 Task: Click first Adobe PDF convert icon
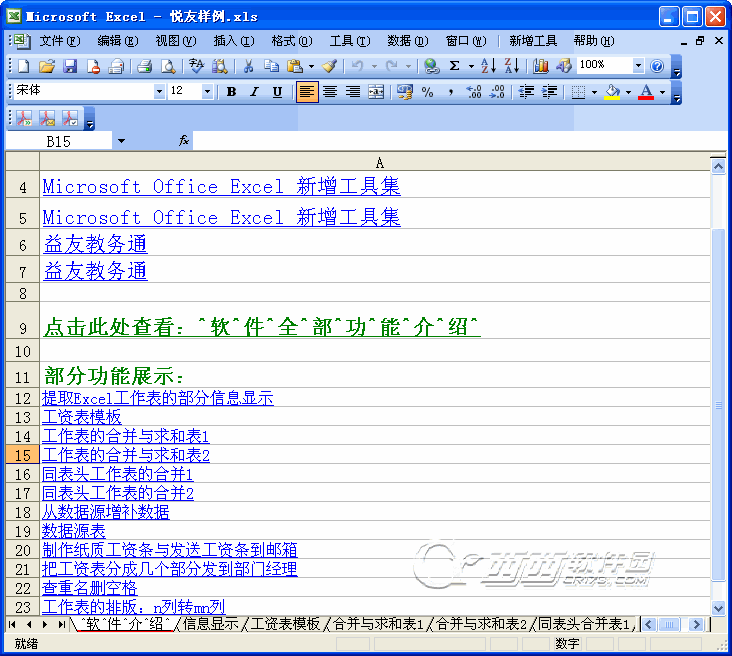coord(24,119)
